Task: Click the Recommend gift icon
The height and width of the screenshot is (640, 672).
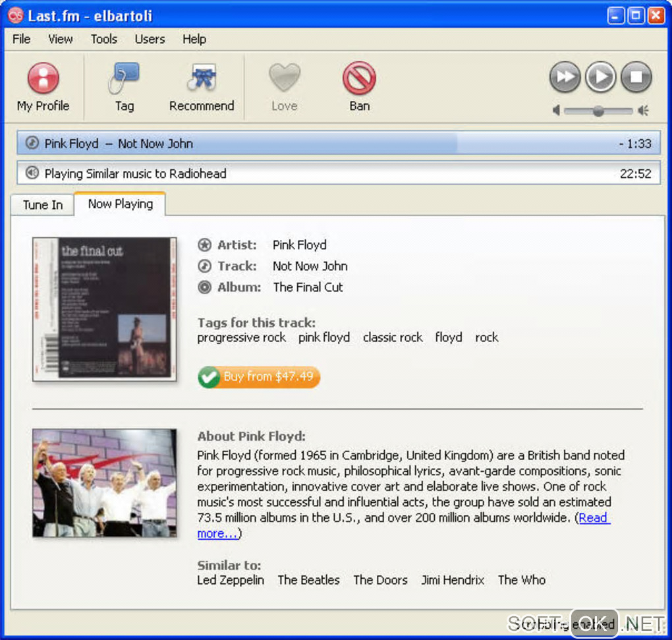Action: pyautogui.click(x=202, y=78)
